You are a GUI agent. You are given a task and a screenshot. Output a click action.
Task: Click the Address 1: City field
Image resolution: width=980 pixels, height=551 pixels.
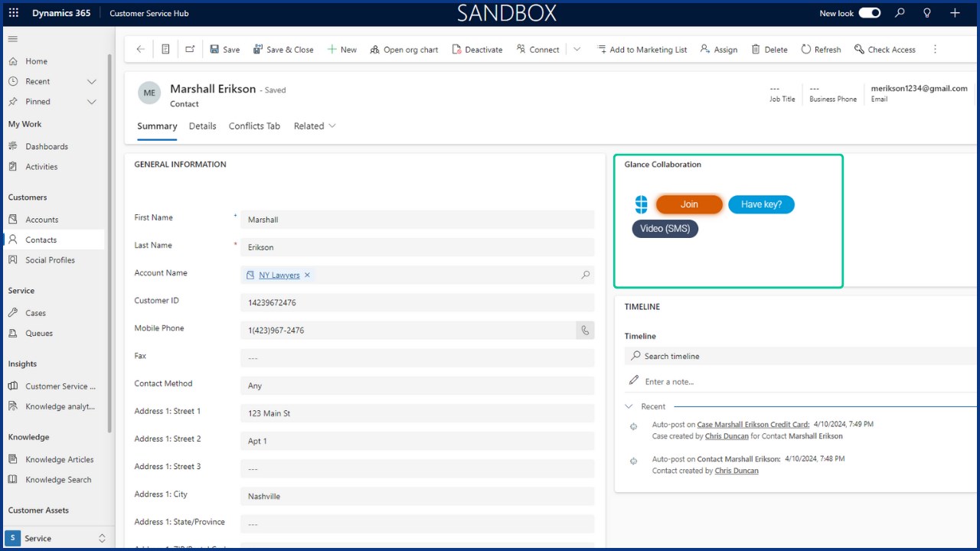point(417,496)
